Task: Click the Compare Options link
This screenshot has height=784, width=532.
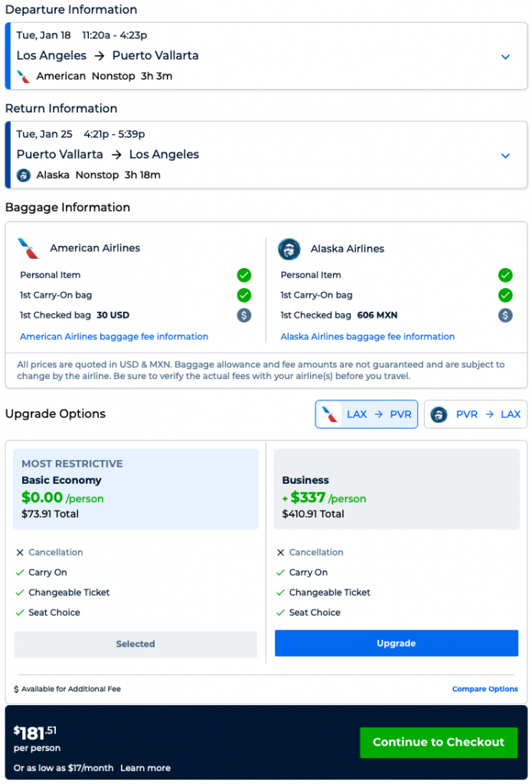Action: pos(485,689)
